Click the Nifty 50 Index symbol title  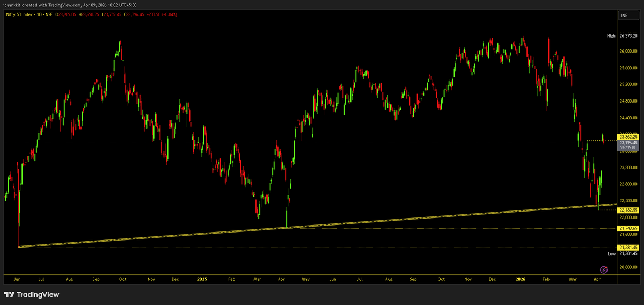(18, 14)
